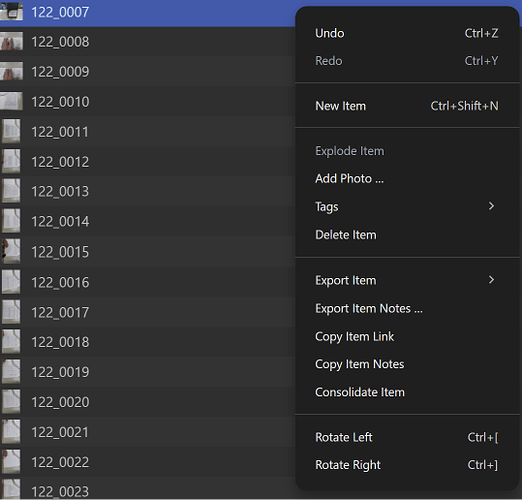Screen dimensions: 523x500
Task: Select the 122_0008 thumbnail
Action: [11, 41]
